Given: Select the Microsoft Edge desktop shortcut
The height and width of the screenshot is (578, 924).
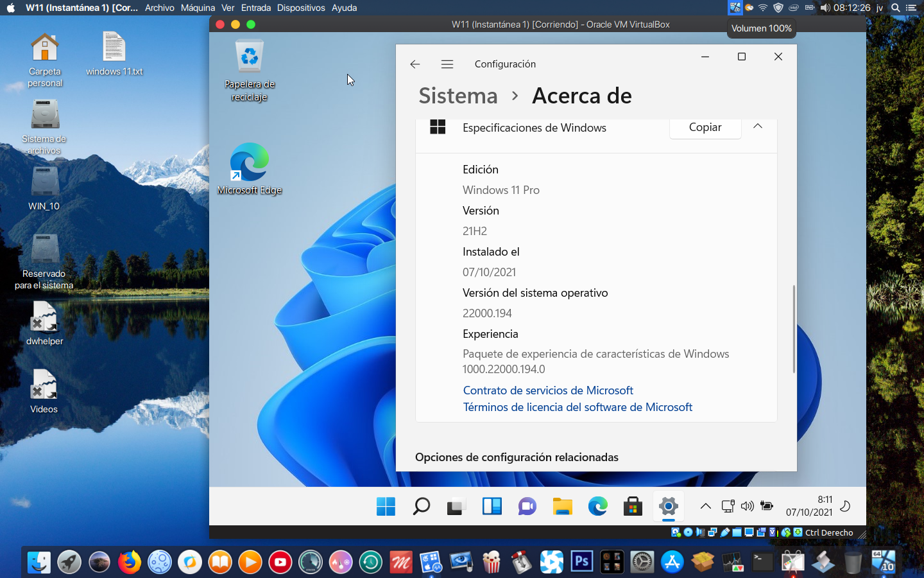Looking at the screenshot, I should coord(249,169).
